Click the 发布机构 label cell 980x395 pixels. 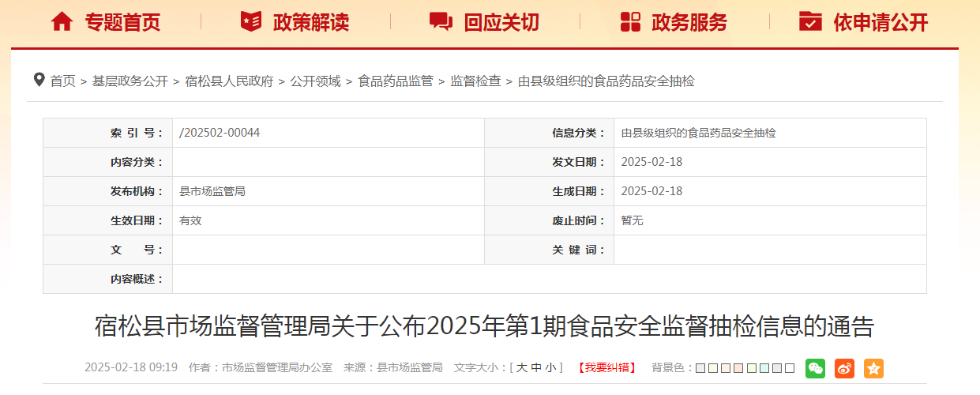click(x=108, y=191)
